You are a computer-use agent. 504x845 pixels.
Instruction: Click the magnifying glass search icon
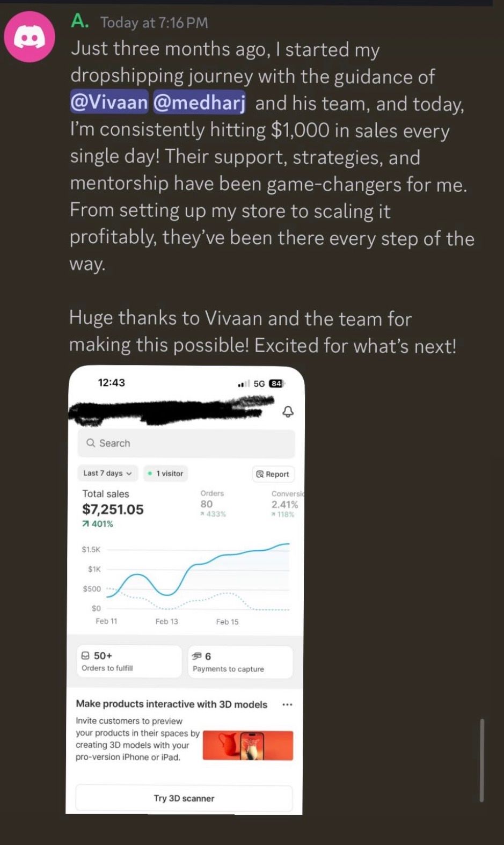pyautogui.click(x=91, y=443)
